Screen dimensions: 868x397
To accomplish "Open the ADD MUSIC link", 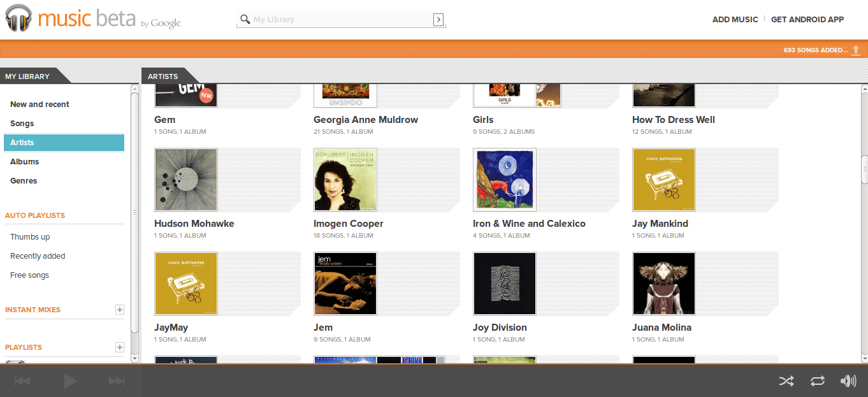I will tap(735, 20).
